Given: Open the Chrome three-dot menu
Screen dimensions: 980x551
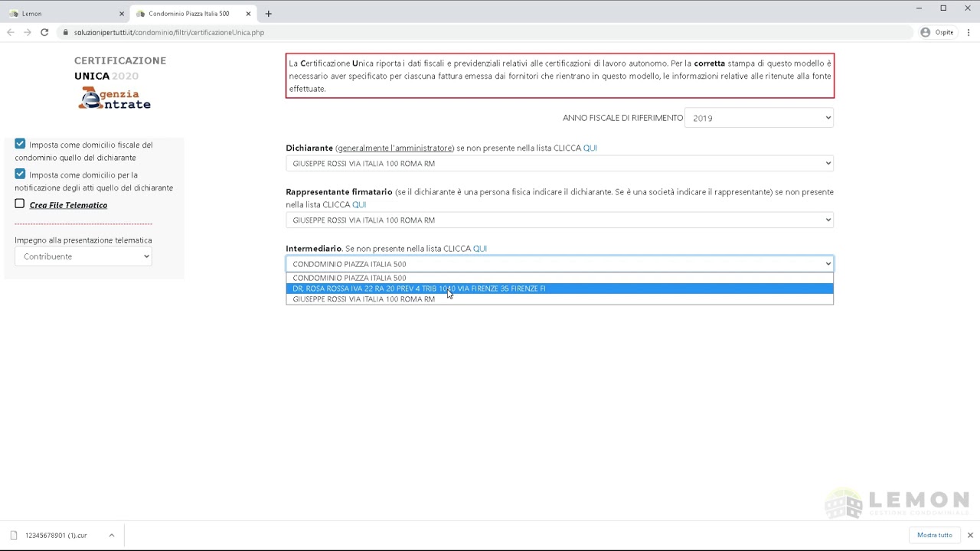Looking at the screenshot, I should tap(969, 32).
